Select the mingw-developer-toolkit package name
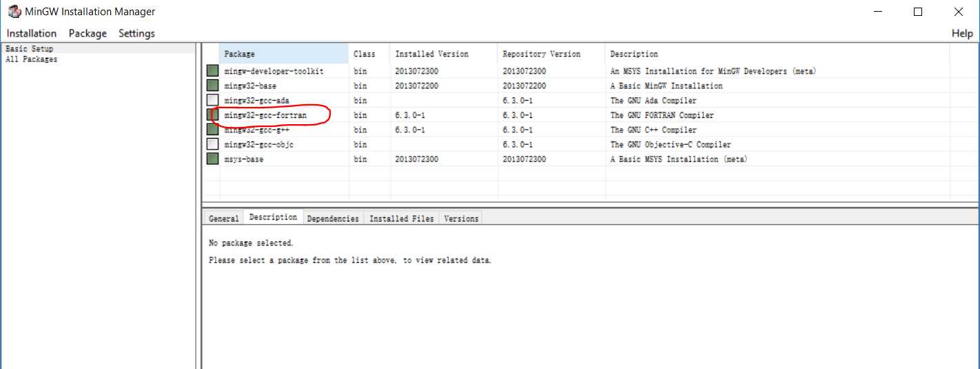 pyautogui.click(x=274, y=71)
